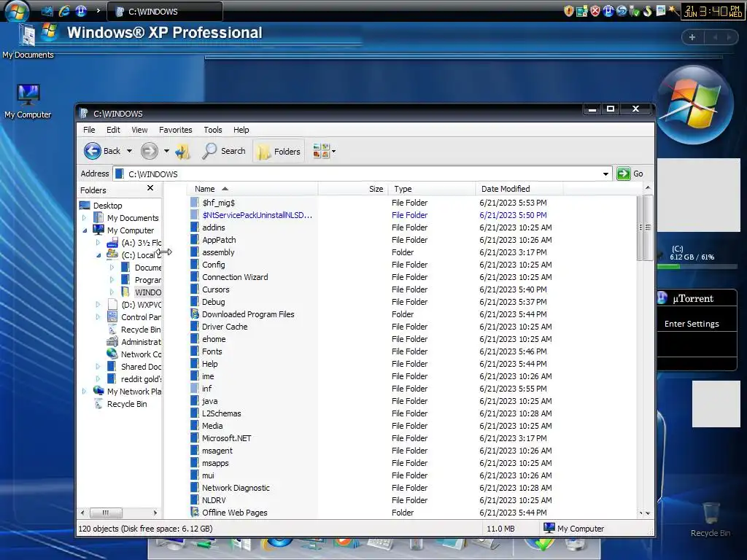Select Shared Documents in tree
The image size is (747, 560).
pos(141,367)
